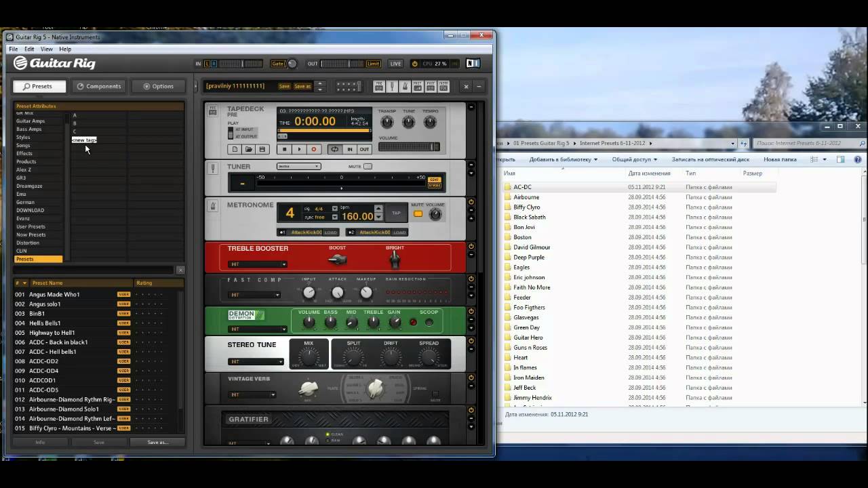Toggle the Tapedeck PRE icon in rack toolbar
Screen dimensions: 868x488
378,86
